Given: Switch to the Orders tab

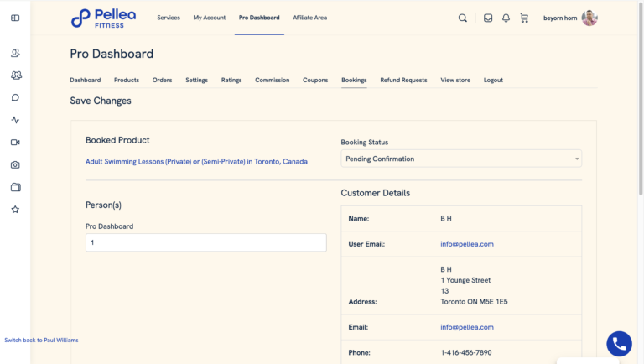Looking at the screenshot, I should click(162, 81).
